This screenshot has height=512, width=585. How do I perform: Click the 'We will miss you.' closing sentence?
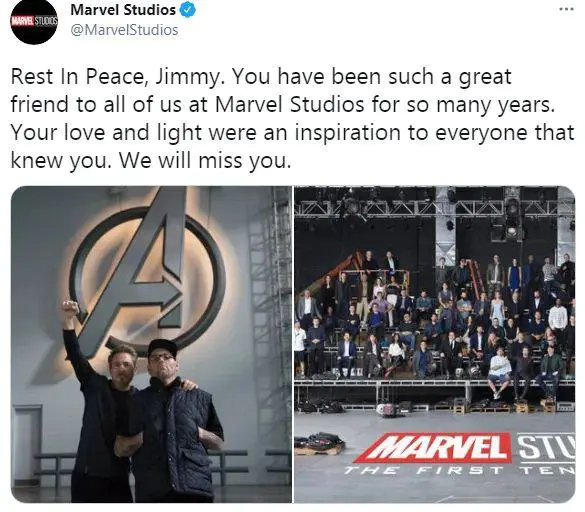[x=204, y=161]
